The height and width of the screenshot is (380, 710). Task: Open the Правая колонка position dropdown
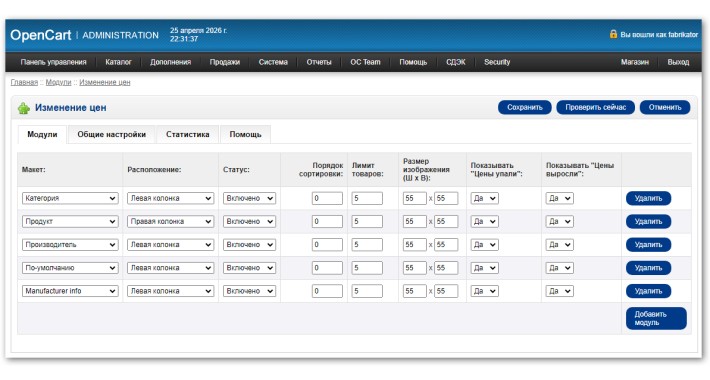(x=170, y=221)
